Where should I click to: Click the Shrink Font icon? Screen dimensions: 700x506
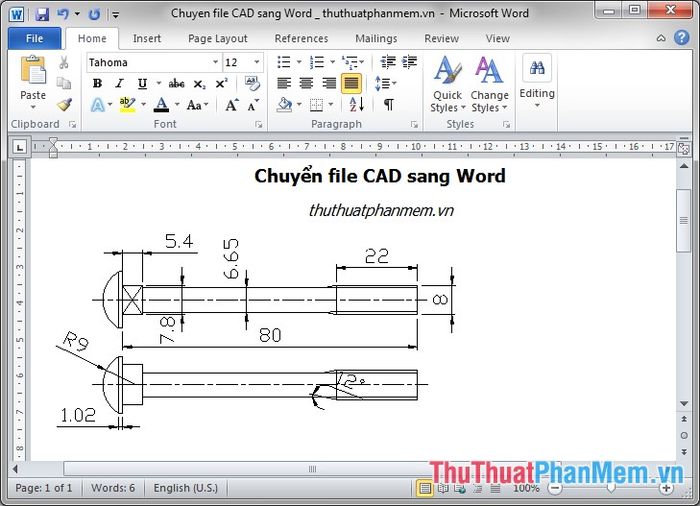tap(253, 105)
